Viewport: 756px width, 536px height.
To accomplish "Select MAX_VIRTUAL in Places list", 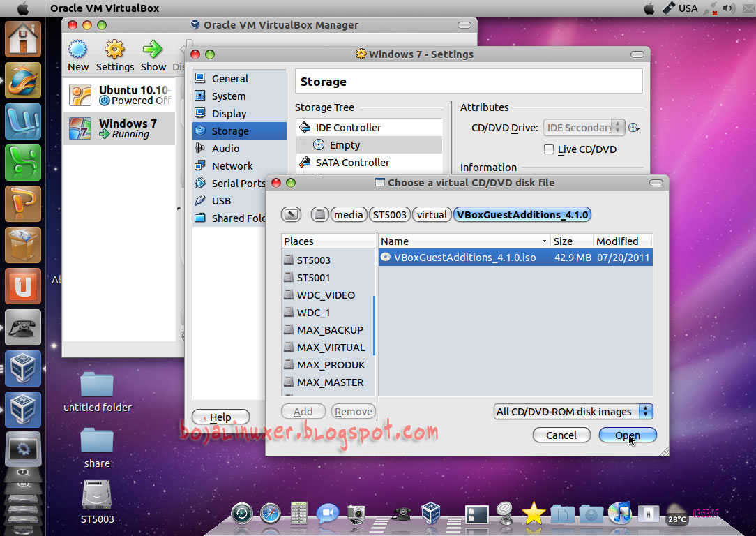I will pos(327,348).
